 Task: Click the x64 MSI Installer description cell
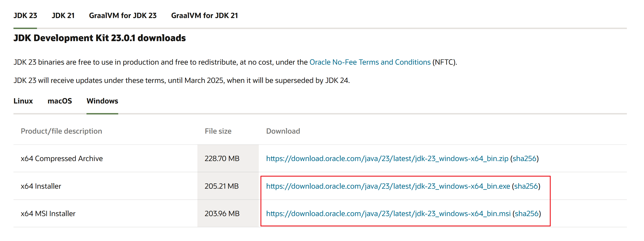tap(48, 213)
